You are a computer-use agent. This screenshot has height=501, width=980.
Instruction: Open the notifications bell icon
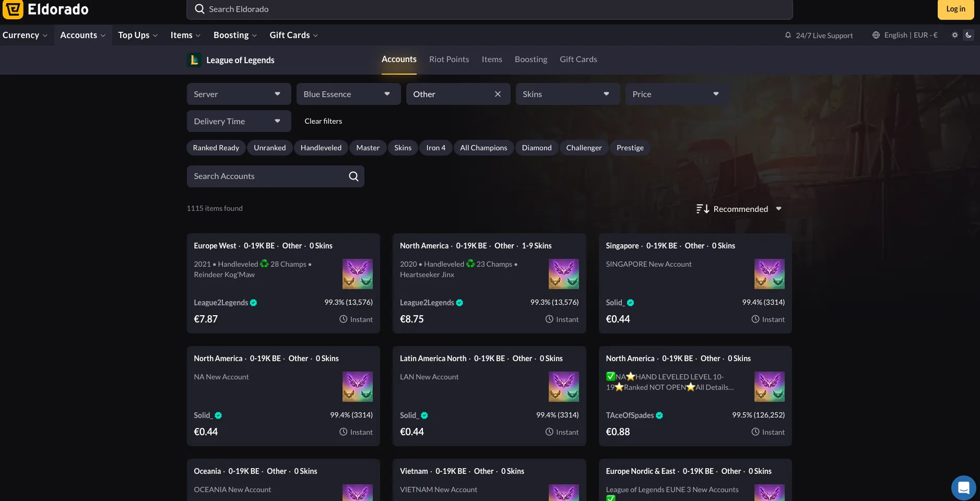pos(788,35)
